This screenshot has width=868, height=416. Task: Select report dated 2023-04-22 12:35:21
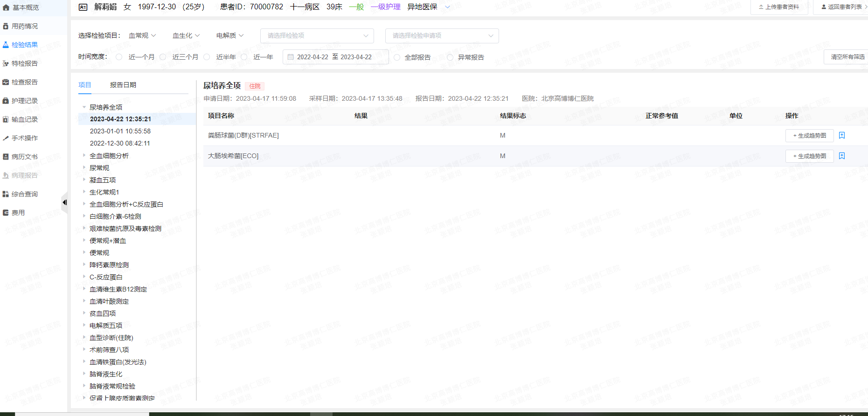[120, 119]
